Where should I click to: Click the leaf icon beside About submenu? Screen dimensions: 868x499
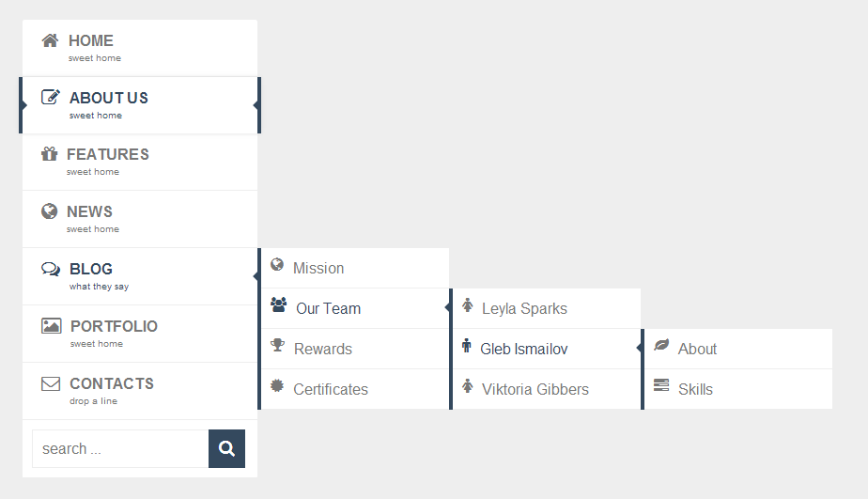click(661, 346)
